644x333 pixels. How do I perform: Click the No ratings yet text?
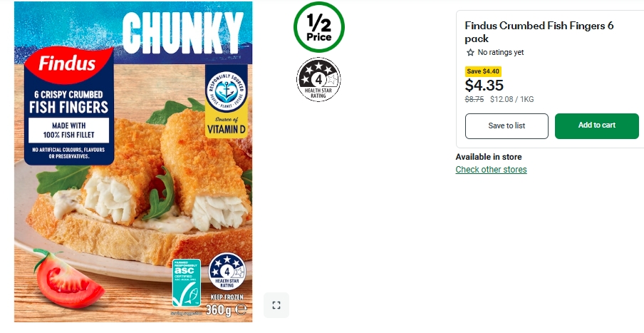pyautogui.click(x=501, y=53)
